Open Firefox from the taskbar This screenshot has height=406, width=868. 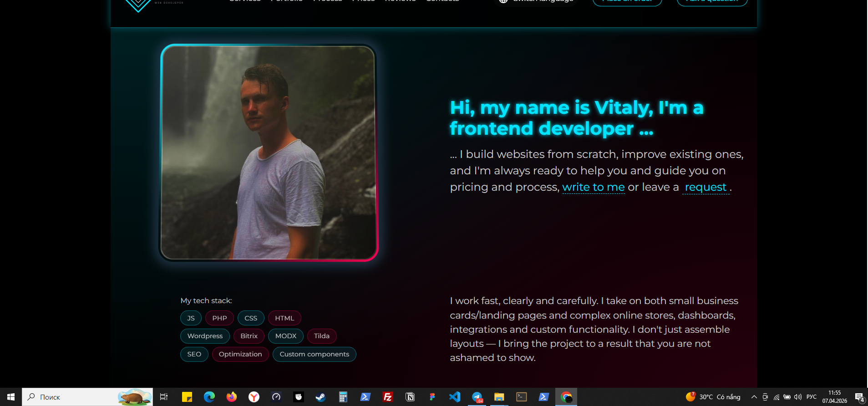point(232,397)
